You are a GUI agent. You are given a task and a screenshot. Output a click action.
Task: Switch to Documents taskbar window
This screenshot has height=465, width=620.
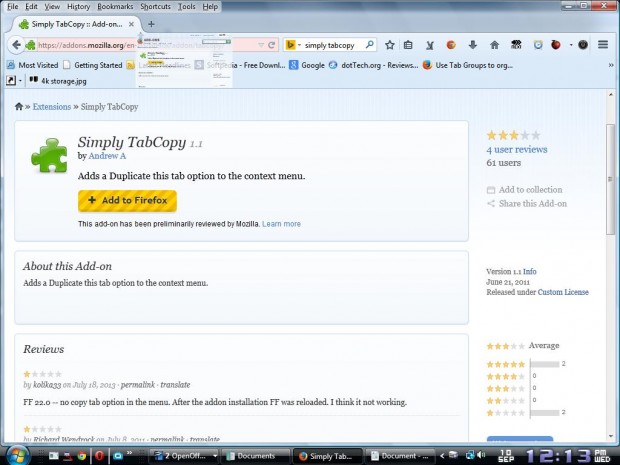[255, 456]
